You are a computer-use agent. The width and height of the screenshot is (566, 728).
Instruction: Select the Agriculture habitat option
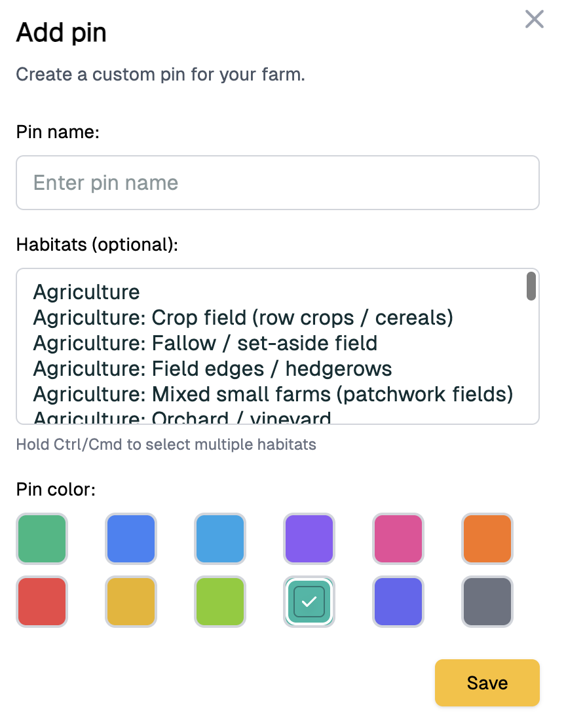86,292
